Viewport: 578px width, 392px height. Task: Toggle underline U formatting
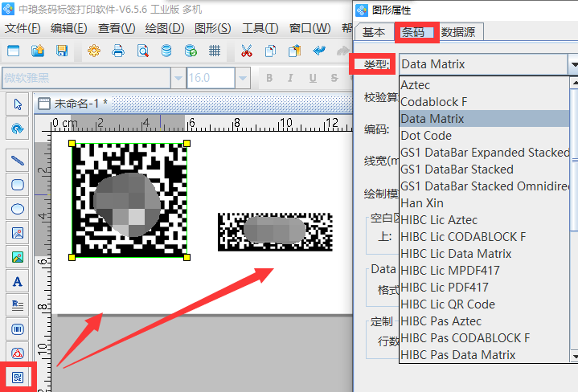[x=313, y=78]
